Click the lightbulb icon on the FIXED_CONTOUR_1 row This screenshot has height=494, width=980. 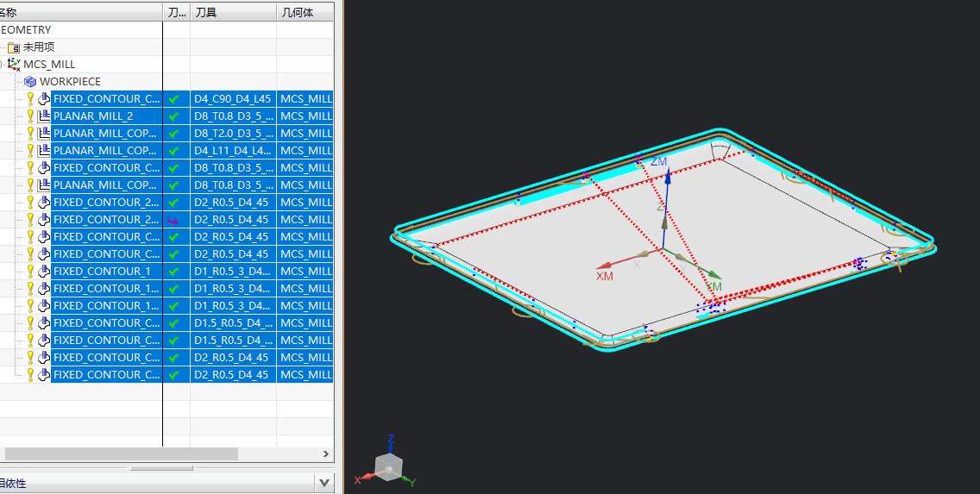pos(30,272)
